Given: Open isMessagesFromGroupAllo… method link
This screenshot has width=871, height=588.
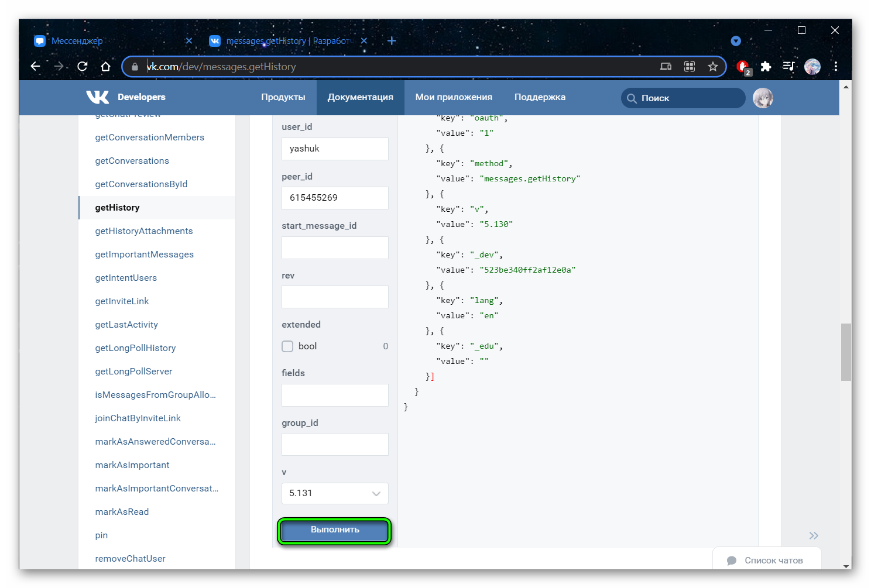Looking at the screenshot, I should tap(156, 395).
